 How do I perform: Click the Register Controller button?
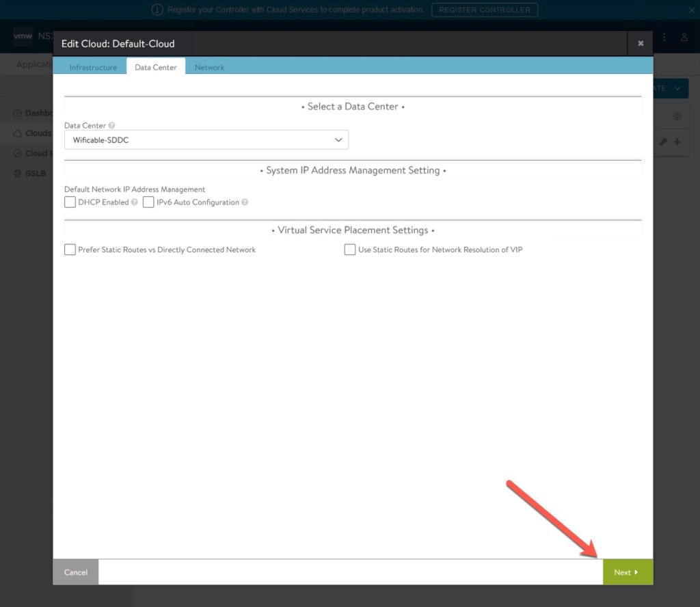pos(485,10)
